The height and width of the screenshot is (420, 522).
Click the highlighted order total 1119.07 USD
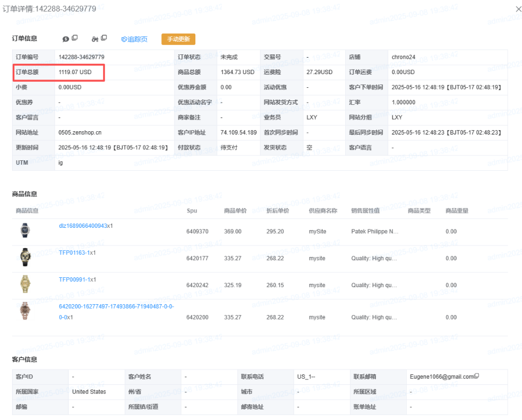point(75,72)
